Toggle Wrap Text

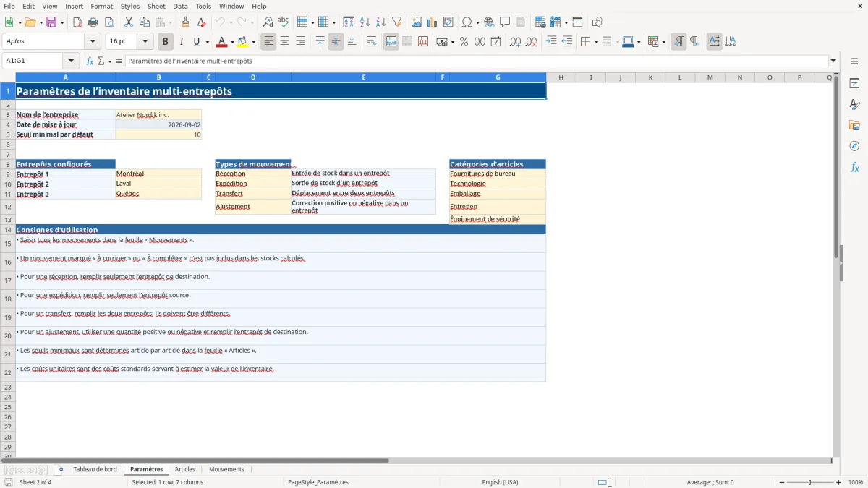372,42
